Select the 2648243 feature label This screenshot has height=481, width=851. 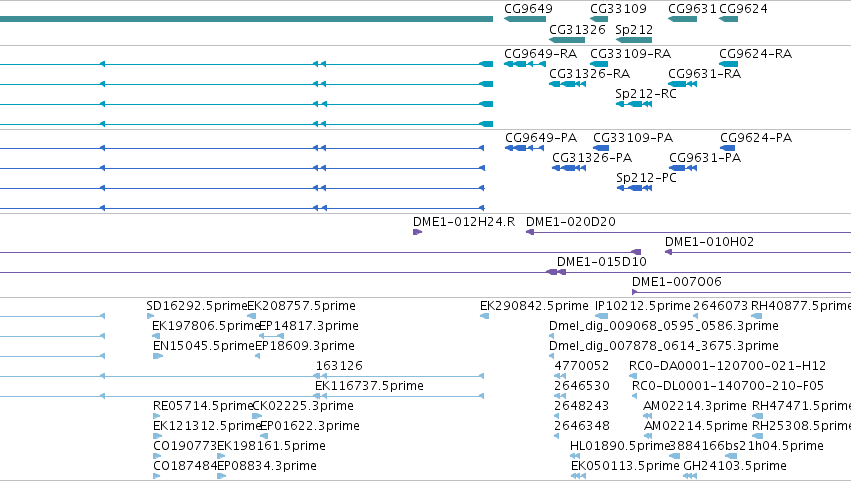(581, 406)
